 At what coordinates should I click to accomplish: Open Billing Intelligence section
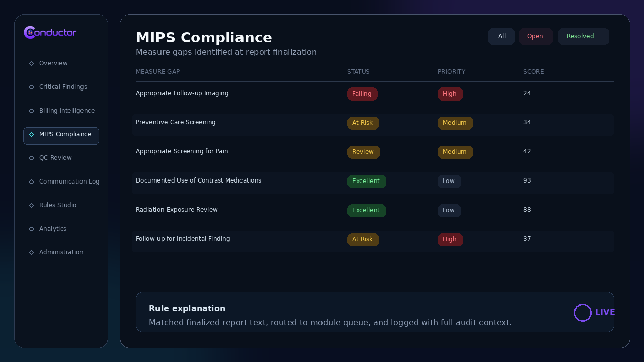click(x=61, y=111)
